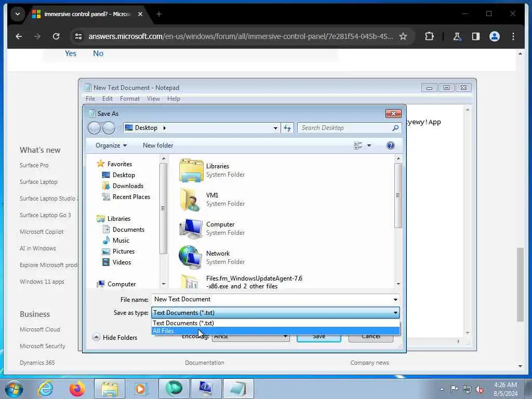Click the immersive control panel browser tab

87,14
